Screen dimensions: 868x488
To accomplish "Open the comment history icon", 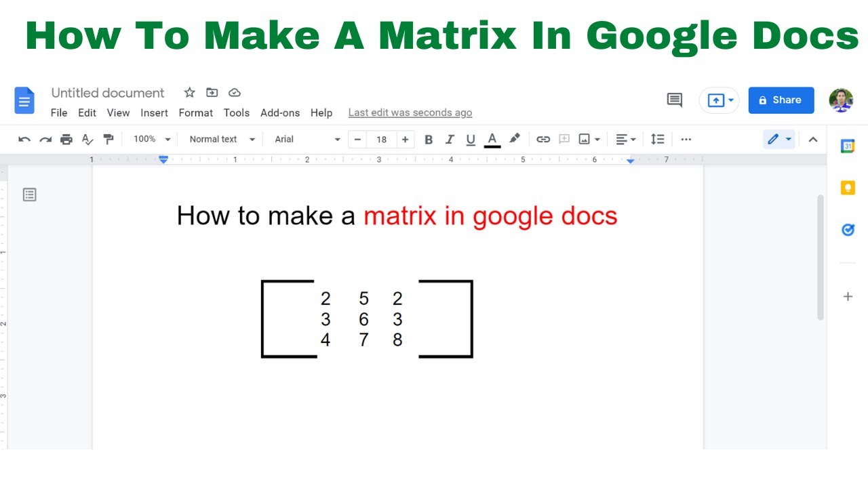I will [675, 100].
